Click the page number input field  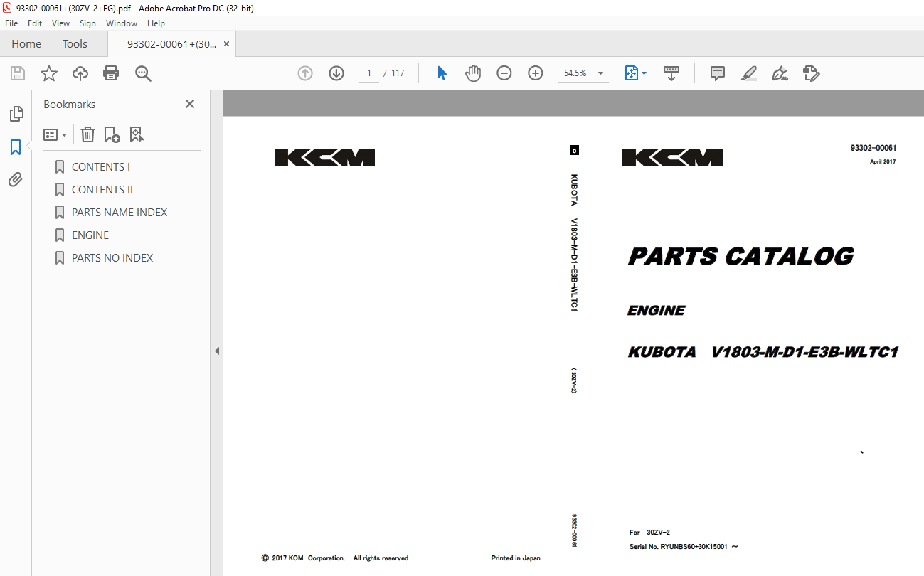[x=368, y=73]
